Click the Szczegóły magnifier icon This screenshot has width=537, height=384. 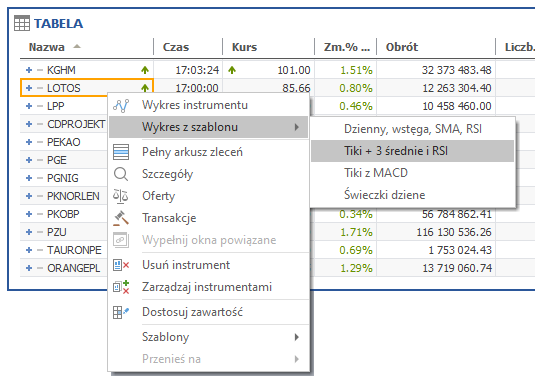click(121, 174)
